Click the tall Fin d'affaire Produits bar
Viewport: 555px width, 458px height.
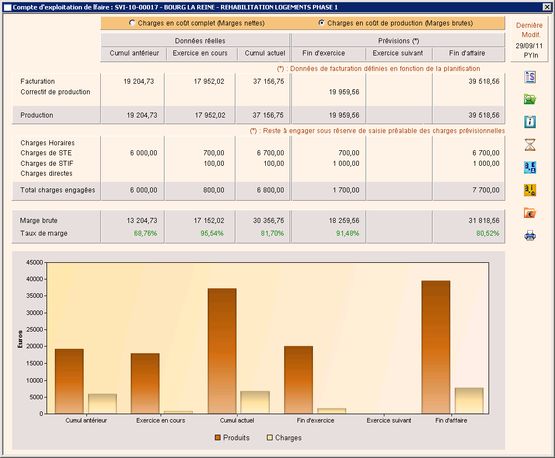[436, 347]
